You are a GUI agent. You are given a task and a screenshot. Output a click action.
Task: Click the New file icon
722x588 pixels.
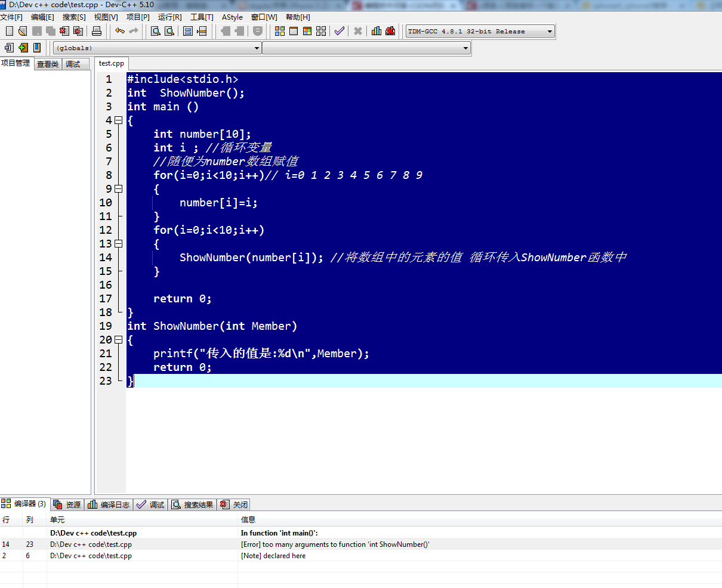9,31
